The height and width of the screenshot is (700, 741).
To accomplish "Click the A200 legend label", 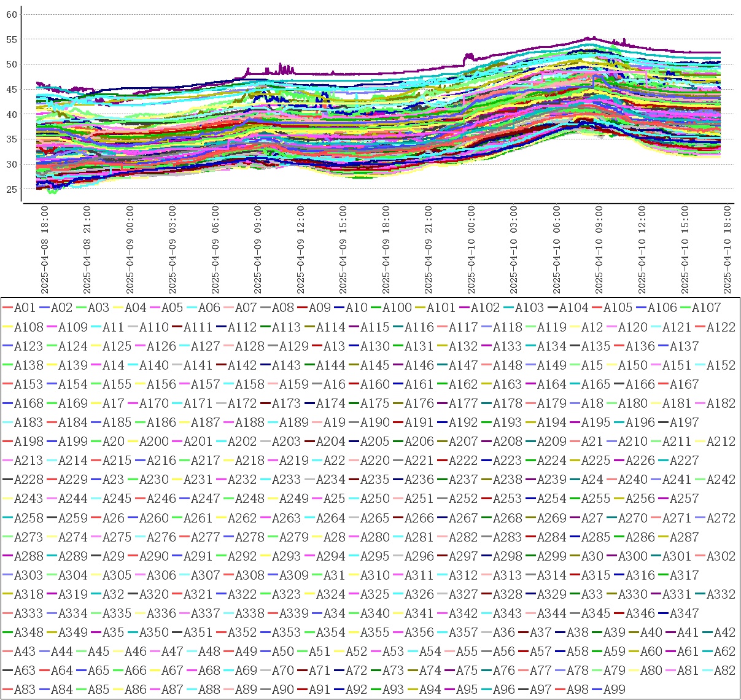I will (154, 442).
